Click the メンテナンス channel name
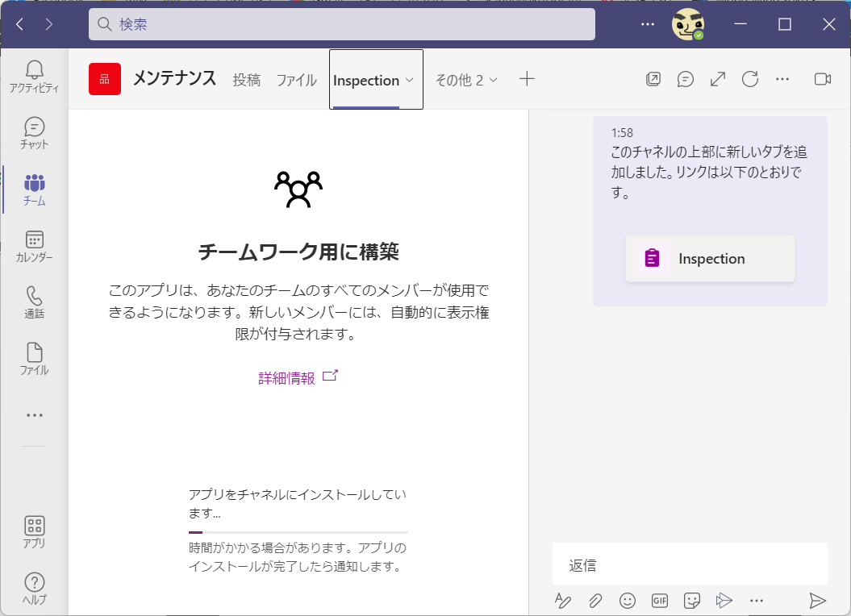The image size is (851, 616). [x=175, y=79]
